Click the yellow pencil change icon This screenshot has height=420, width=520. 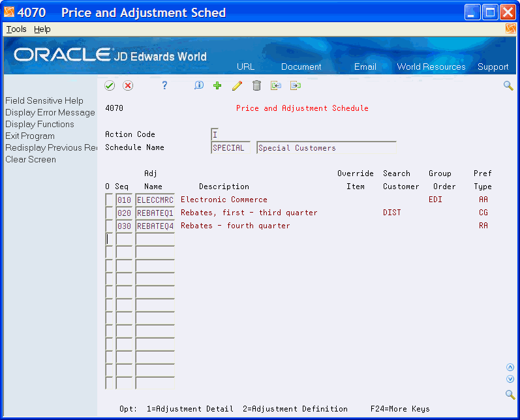tap(237, 85)
